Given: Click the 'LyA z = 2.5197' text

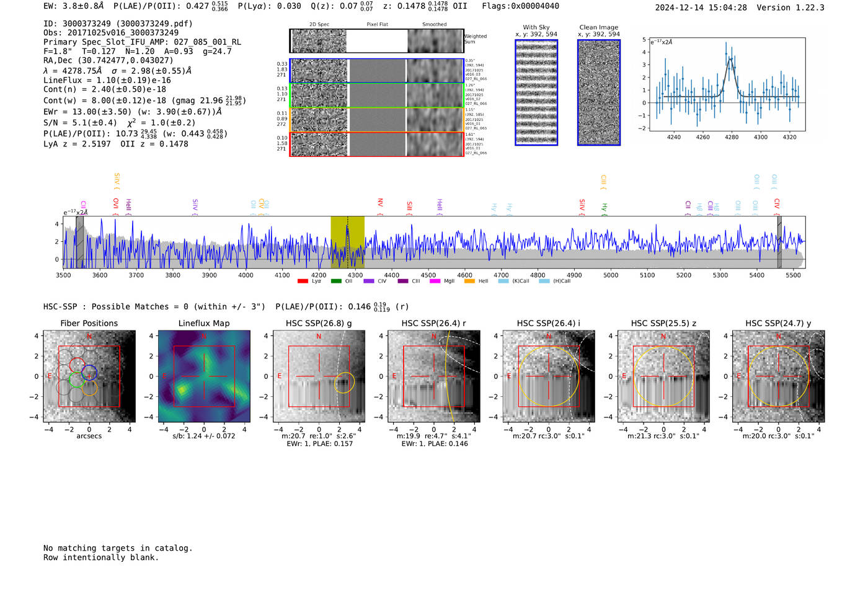Looking at the screenshot, I should click(x=77, y=144).
